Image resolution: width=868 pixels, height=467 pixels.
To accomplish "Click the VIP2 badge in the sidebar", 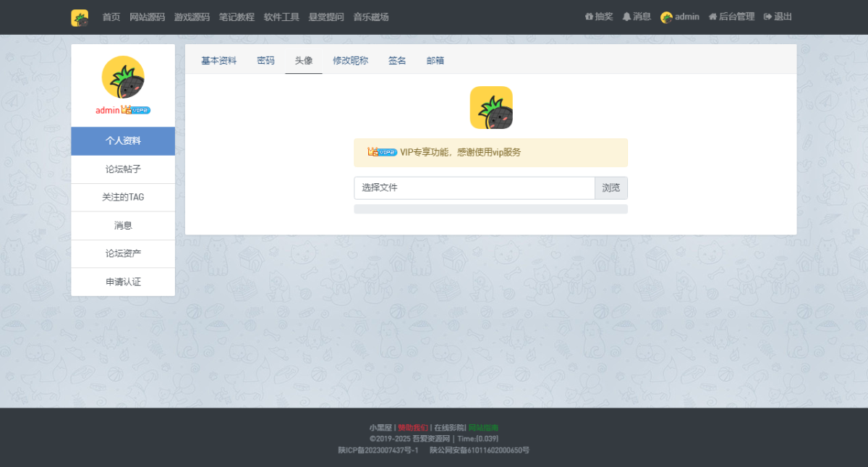I will [136, 111].
